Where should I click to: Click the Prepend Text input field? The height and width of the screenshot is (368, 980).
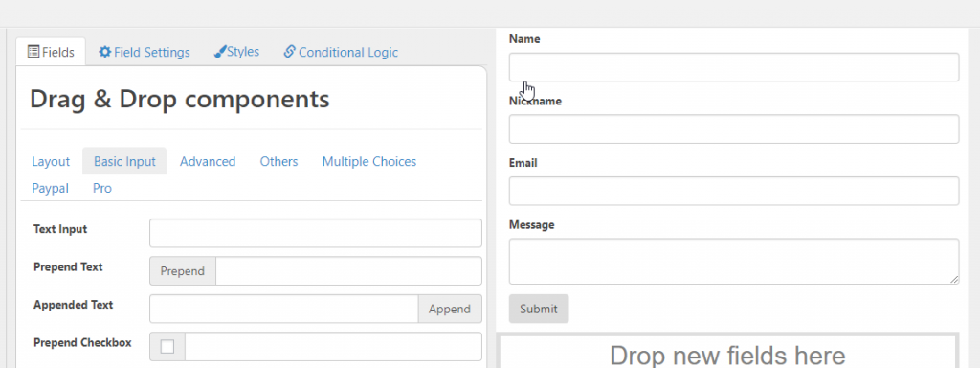pyautogui.click(x=348, y=271)
